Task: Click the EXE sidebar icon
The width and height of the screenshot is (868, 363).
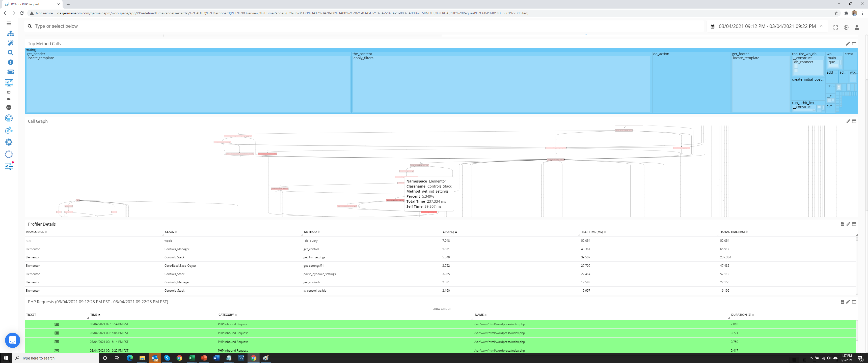Action: [9, 107]
